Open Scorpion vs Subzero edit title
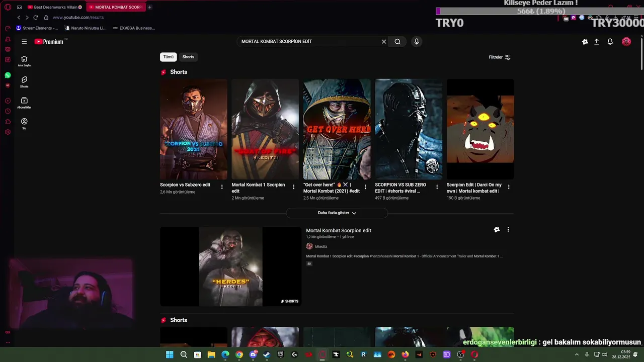The image size is (644, 362). point(185,185)
